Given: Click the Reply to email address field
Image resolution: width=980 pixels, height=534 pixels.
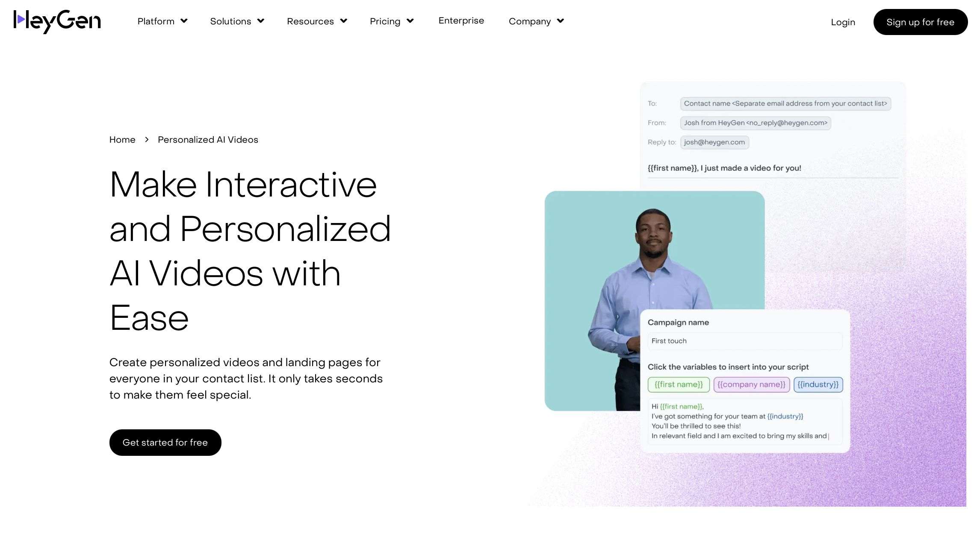Looking at the screenshot, I should point(714,142).
